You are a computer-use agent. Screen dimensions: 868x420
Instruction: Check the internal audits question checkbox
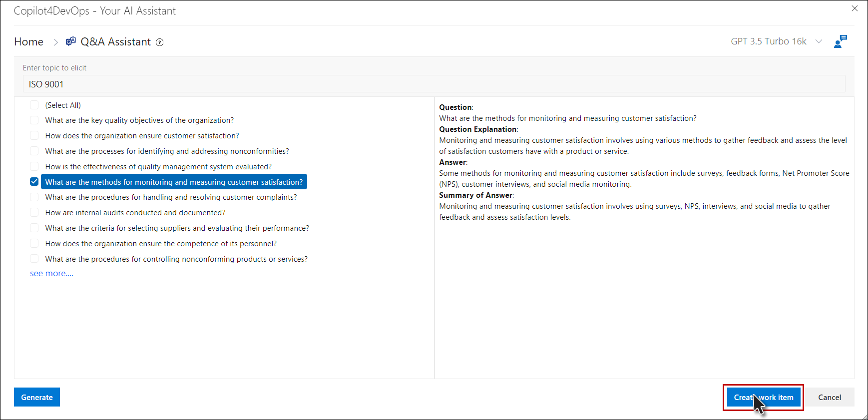[x=34, y=213]
